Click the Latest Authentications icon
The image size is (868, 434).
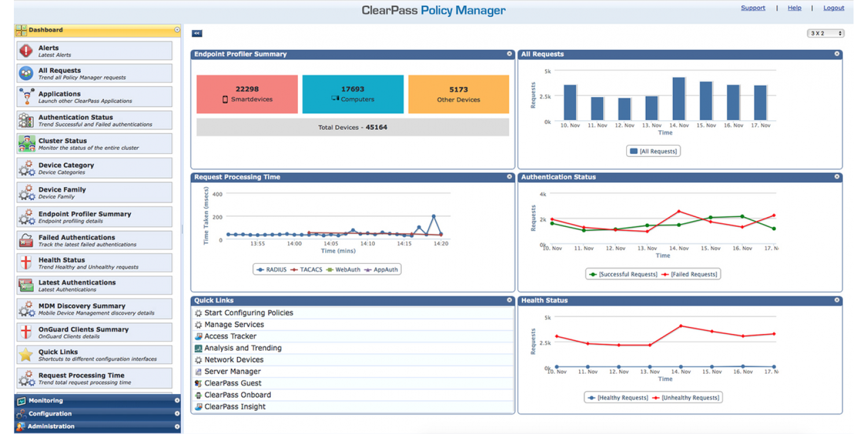click(26, 285)
